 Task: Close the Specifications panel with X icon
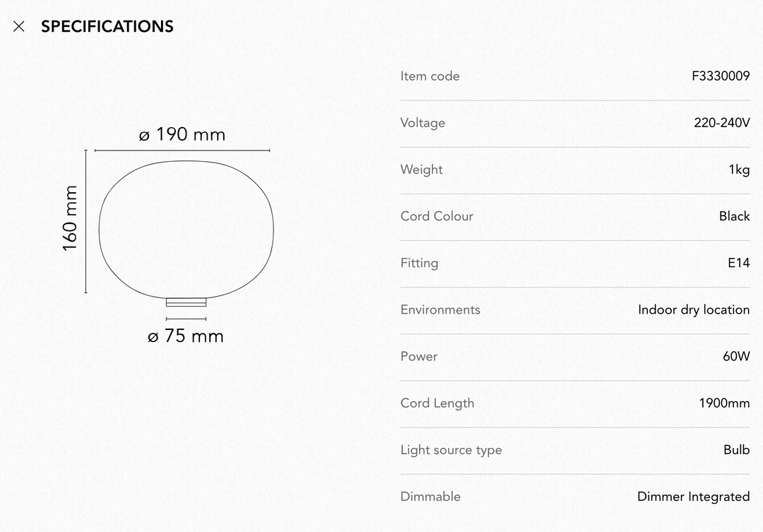tap(18, 26)
